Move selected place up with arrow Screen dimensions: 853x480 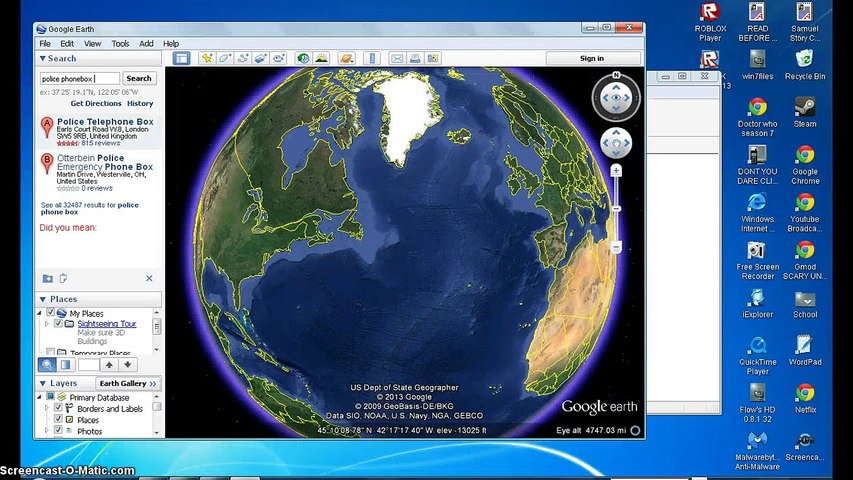coord(109,365)
